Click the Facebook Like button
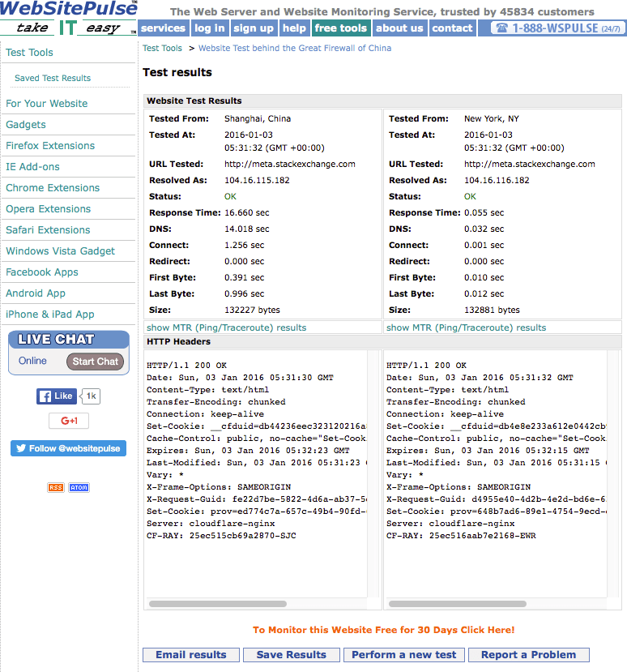This screenshot has width=627, height=672. coord(57,396)
